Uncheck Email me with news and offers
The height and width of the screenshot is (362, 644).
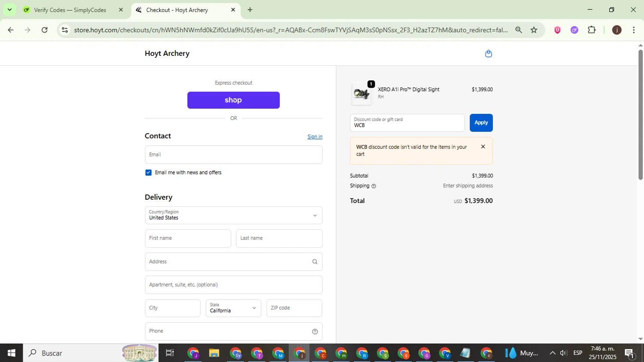(149, 173)
